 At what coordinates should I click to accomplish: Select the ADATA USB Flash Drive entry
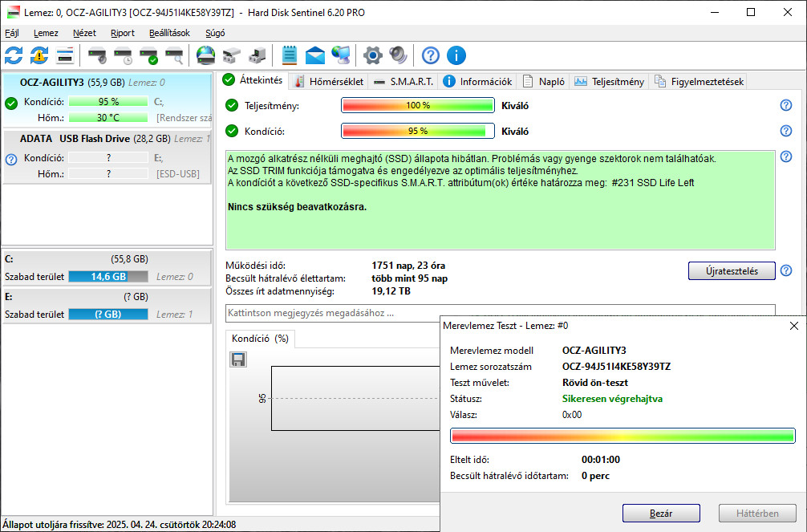tap(107, 156)
